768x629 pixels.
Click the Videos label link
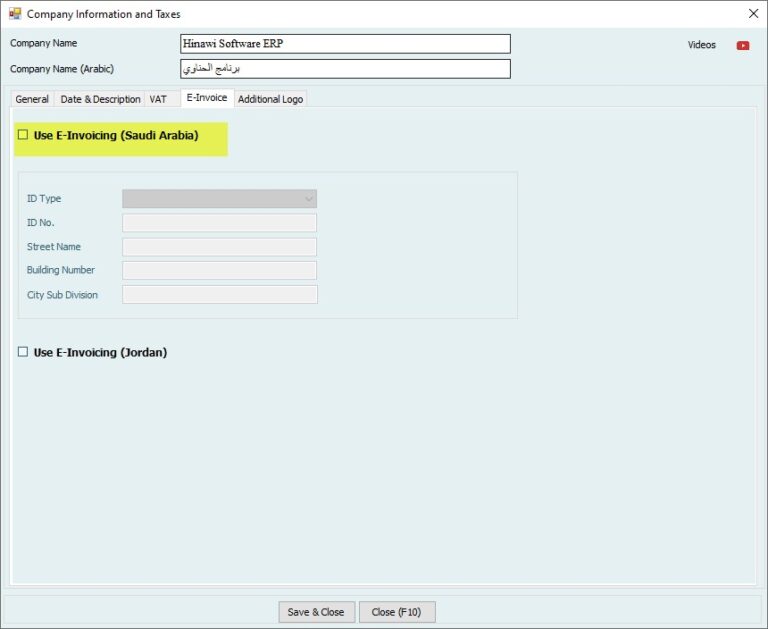pos(701,45)
